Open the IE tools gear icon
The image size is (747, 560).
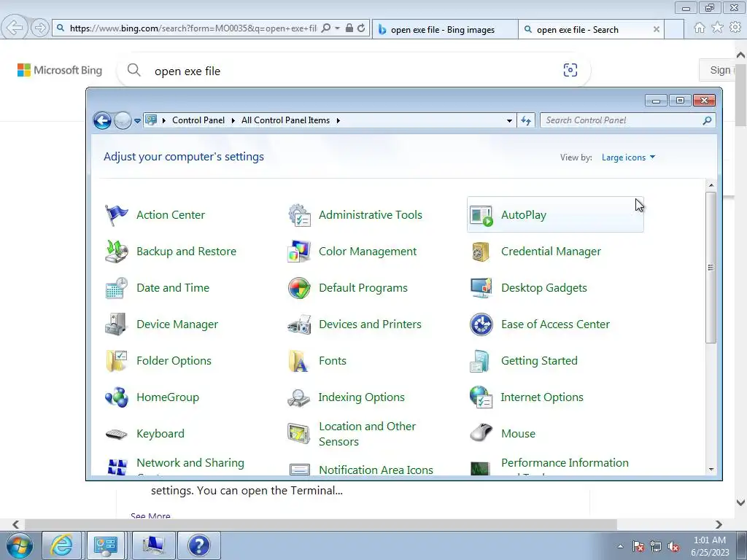(x=735, y=28)
